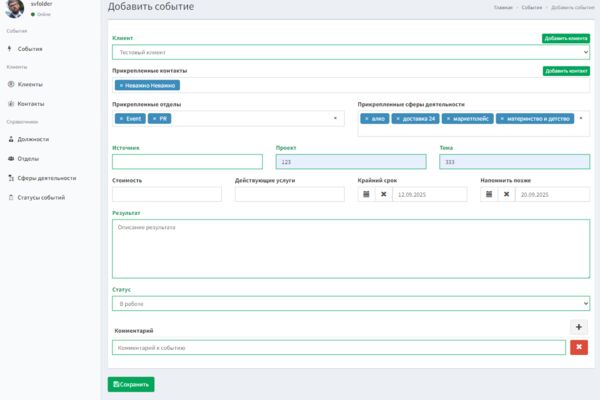Viewport: 600px width, 400px height.
Task: Remove the Event department tag
Action: [x=121, y=119]
